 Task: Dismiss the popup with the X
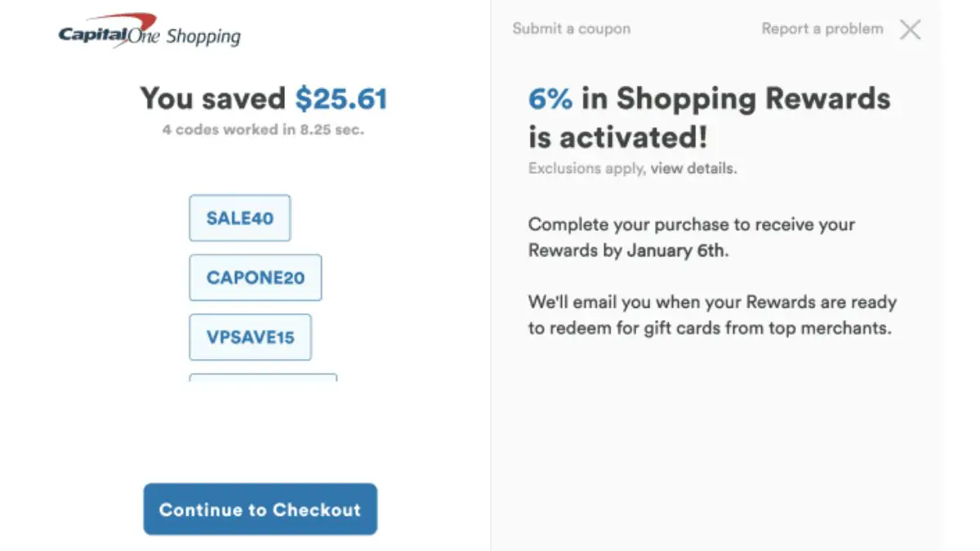pos(910,29)
